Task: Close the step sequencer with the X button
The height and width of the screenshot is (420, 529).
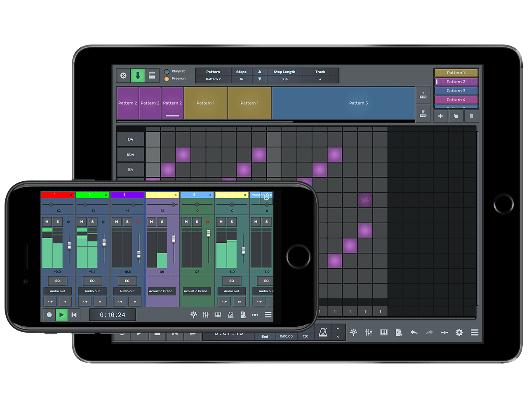Action: (x=123, y=75)
